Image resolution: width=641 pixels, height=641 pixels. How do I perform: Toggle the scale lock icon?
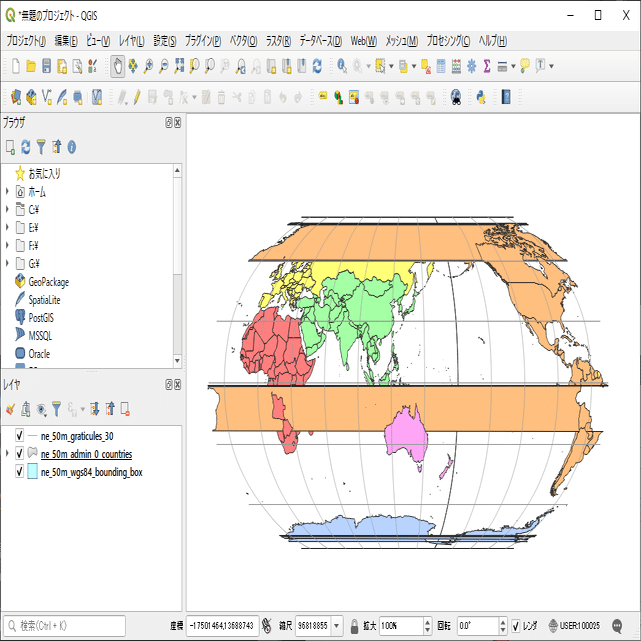(x=354, y=626)
